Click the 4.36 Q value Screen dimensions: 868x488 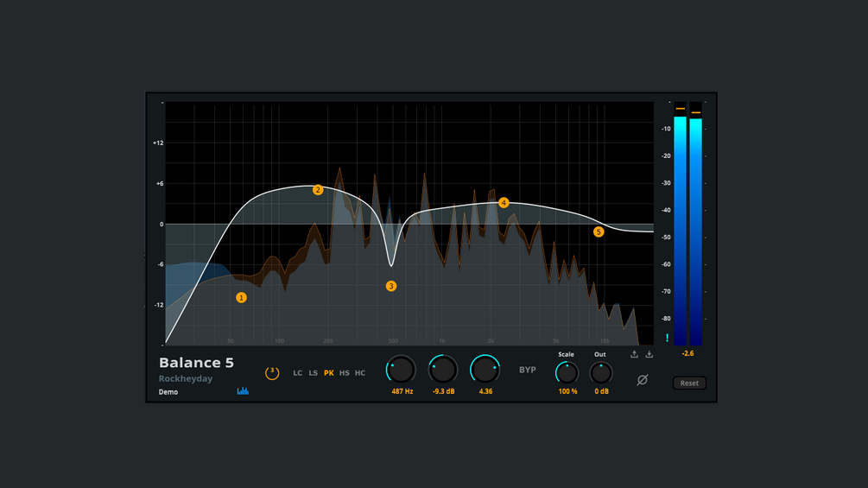pos(485,391)
